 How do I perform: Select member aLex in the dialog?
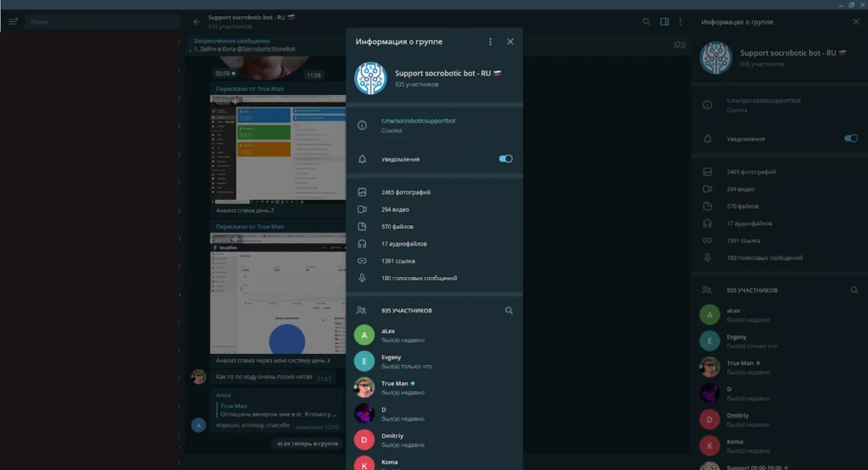(x=434, y=335)
